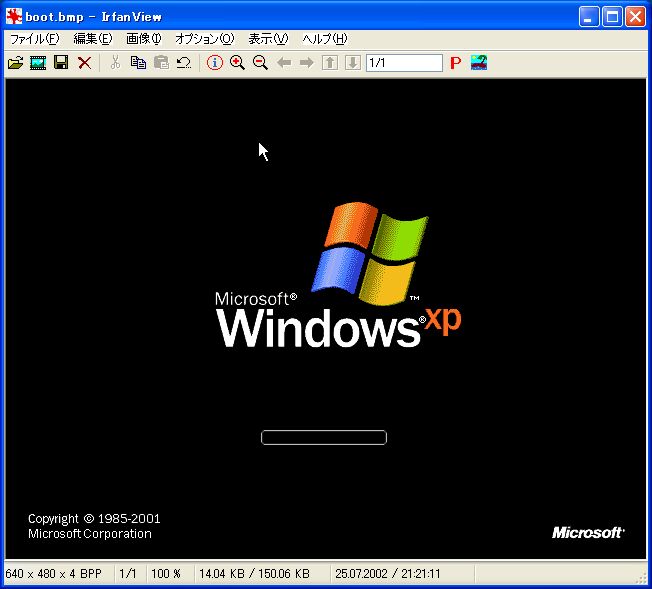Click the Cut scissors icon
Image resolution: width=652 pixels, height=589 pixels.
[x=115, y=63]
